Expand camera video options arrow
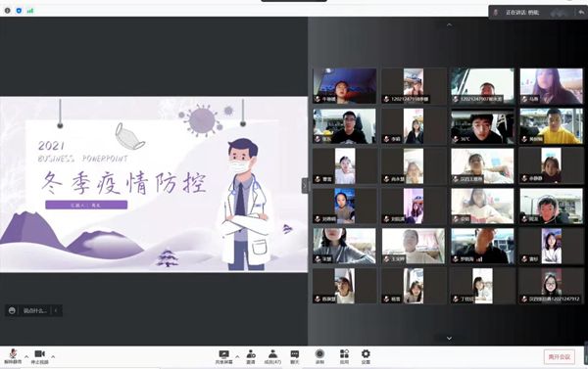Image resolution: width=588 pixels, height=369 pixels. click(x=53, y=356)
